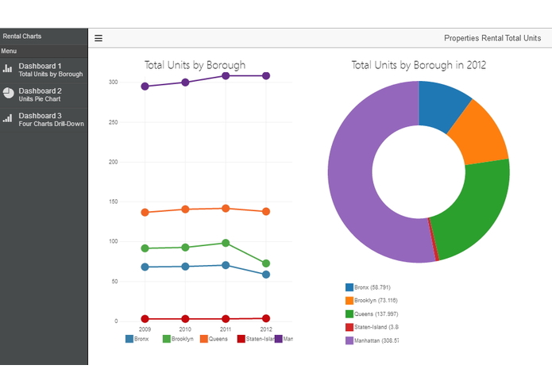This screenshot has width=552, height=392.
Task: Click the Manhattan 2009 data point
Action: pyautogui.click(x=145, y=86)
